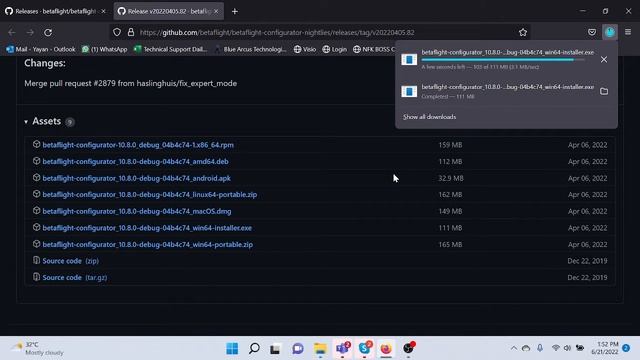Select the "32.9 MB" size text

coord(451,178)
